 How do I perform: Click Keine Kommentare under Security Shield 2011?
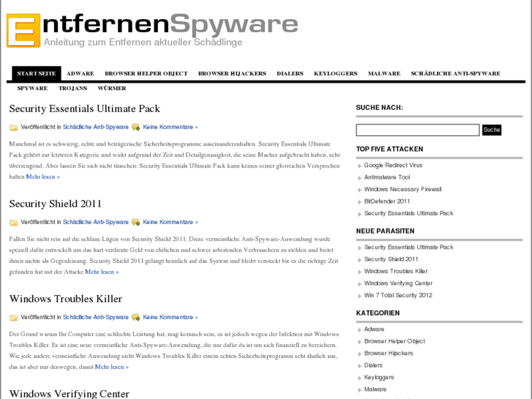pos(171,222)
